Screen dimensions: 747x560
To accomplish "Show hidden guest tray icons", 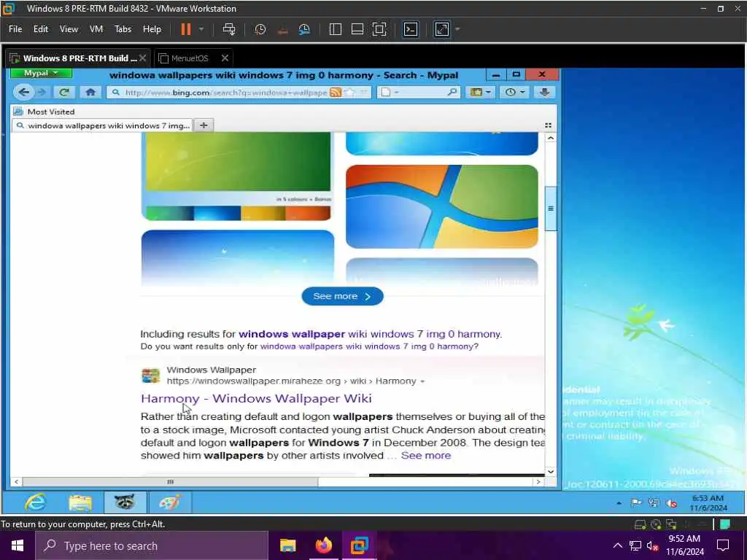I will coord(619,503).
